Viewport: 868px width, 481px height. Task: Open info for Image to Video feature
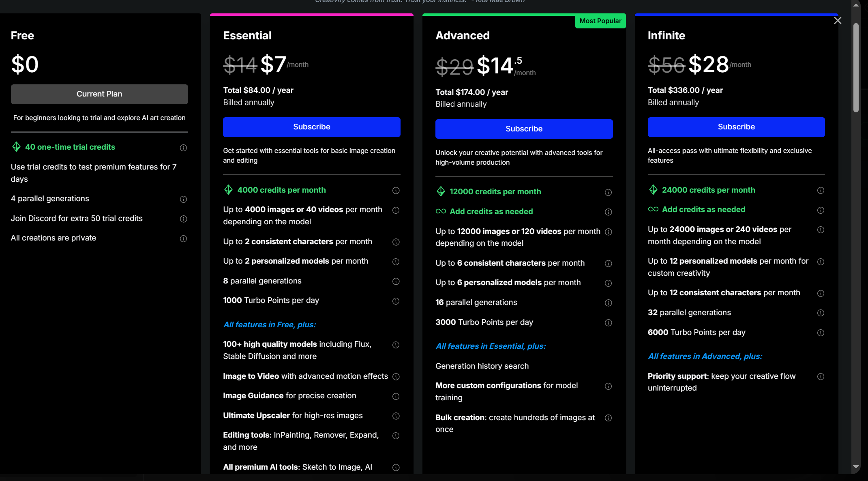pyautogui.click(x=396, y=377)
